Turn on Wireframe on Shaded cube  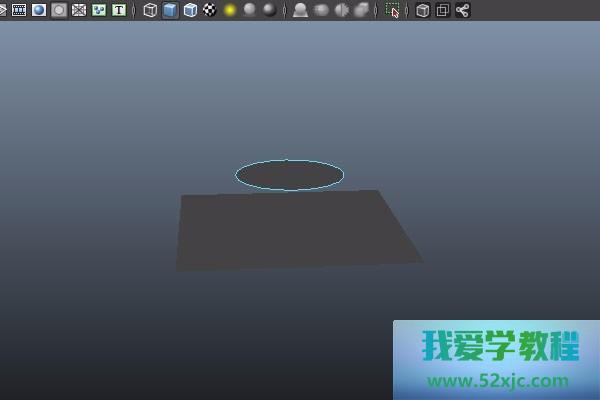[x=190, y=10]
